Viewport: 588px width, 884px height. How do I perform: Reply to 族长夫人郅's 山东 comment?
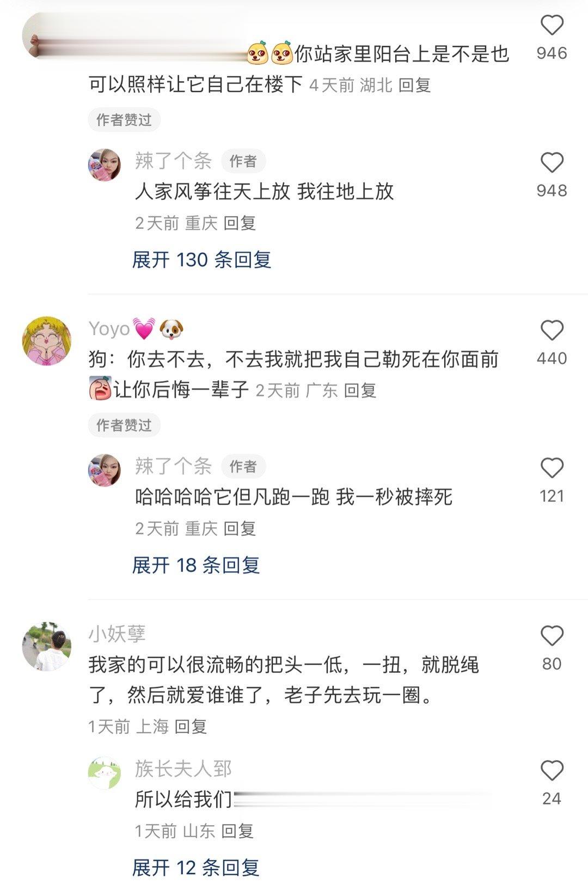click(237, 831)
